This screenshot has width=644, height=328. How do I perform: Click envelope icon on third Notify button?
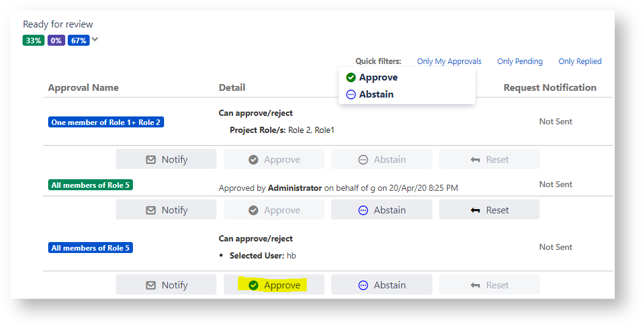(151, 285)
